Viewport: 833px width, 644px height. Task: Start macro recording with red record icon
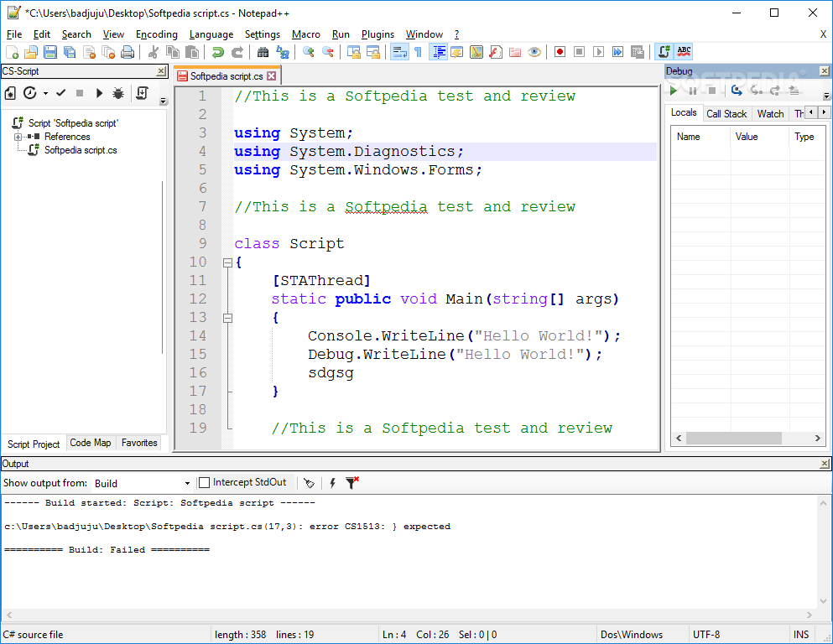coord(560,52)
